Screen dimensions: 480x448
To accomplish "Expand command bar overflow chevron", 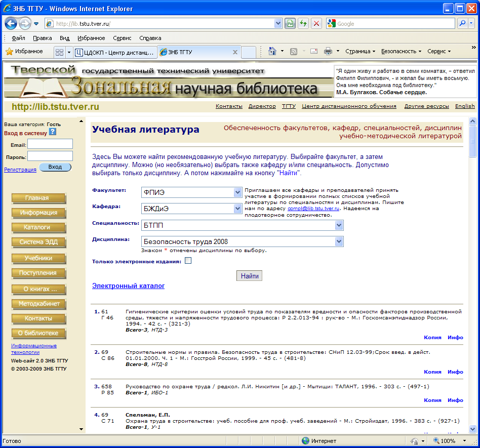I will (473, 48).
